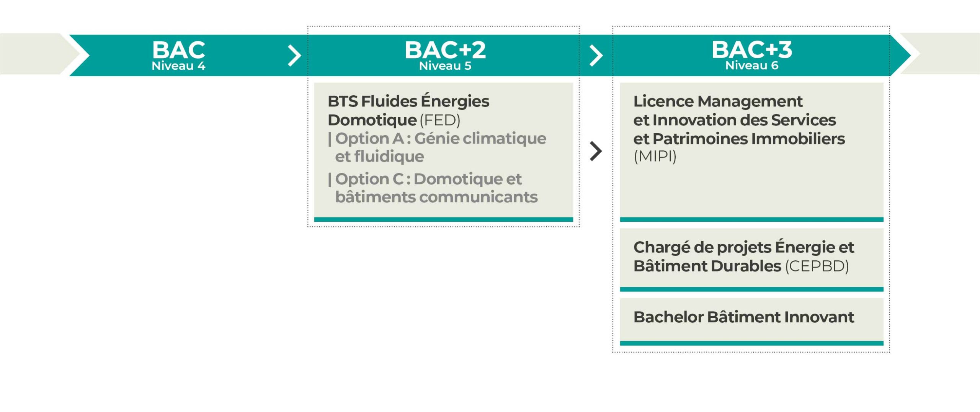Click the dark arrow between FED and MIPI

pyautogui.click(x=596, y=151)
